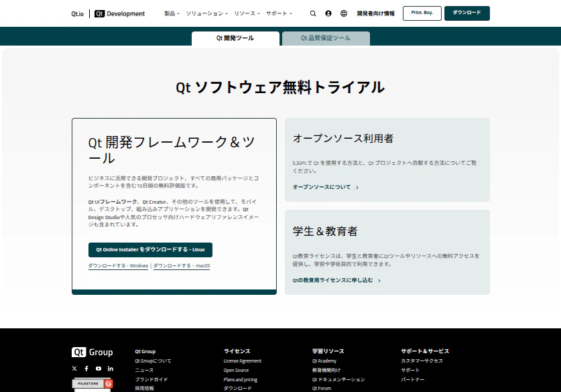The width and height of the screenshot is (561, 392).
Task: Open オープンソースについて link
Action: [322, 187]
